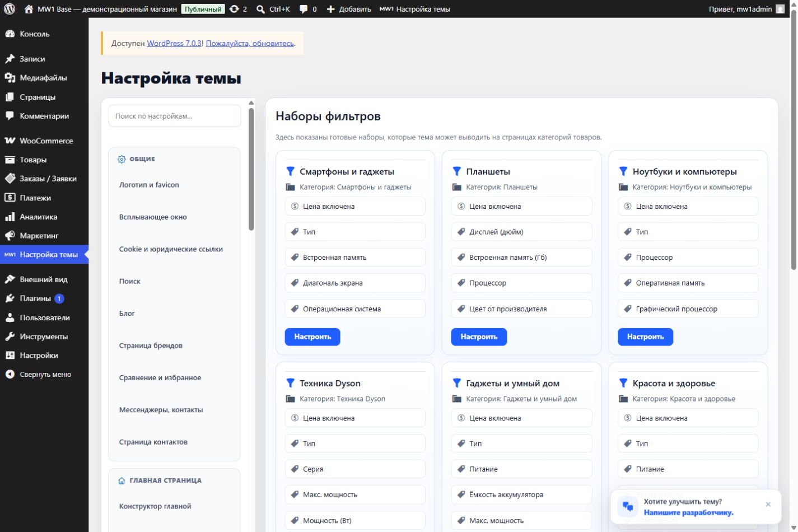Click the plus icon next to Добавить
The height and width of the screenshot is (532, 798).
[x=330, y=9]
